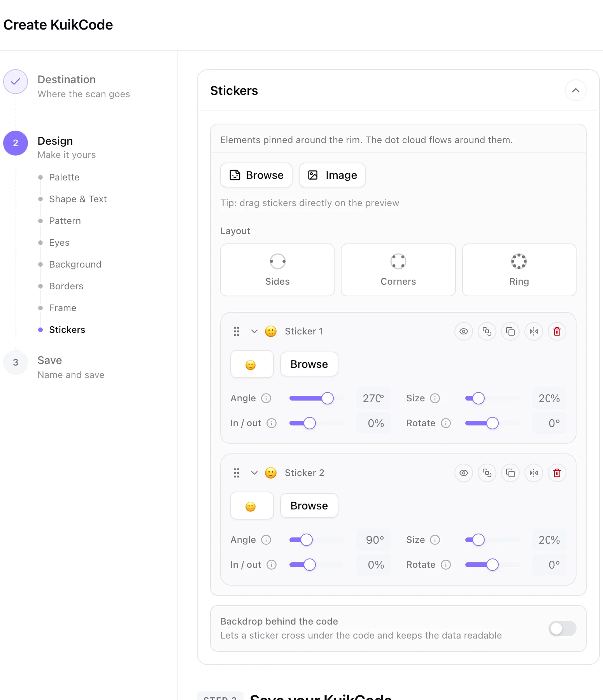This screenshot has height=700, width=603.
Task: Click the Sticker 1 Angle value field
Action: 373,398
